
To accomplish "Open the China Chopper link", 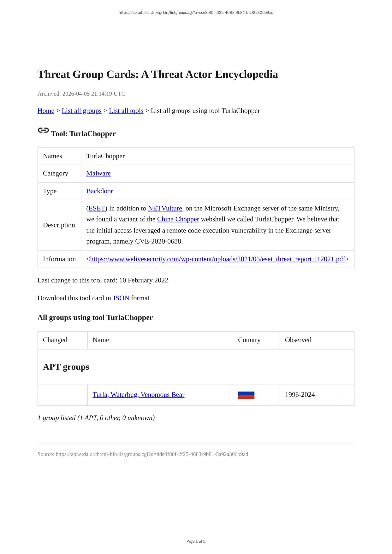I will point(178,219).
